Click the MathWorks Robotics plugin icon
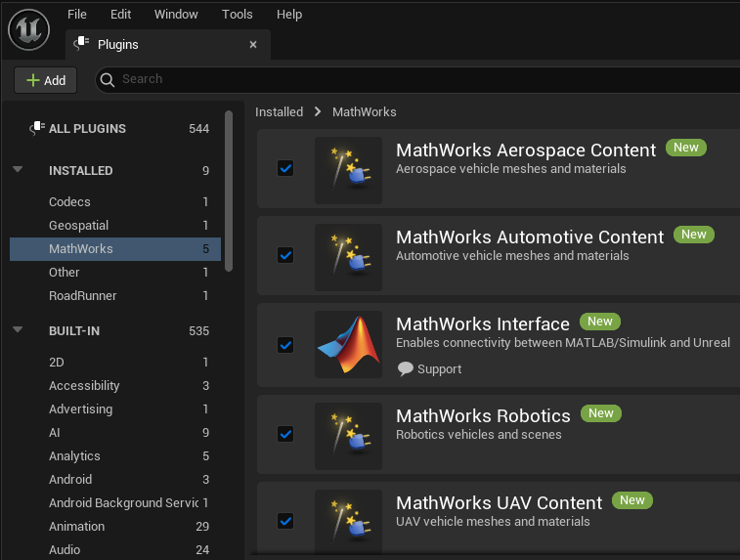 pyautogui.click(x=348, y=435)
